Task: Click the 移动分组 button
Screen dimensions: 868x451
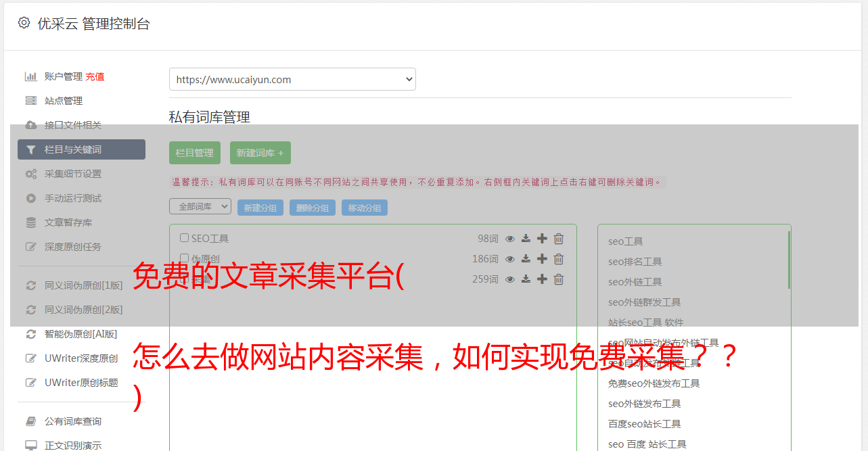Action: coord(365,208)
